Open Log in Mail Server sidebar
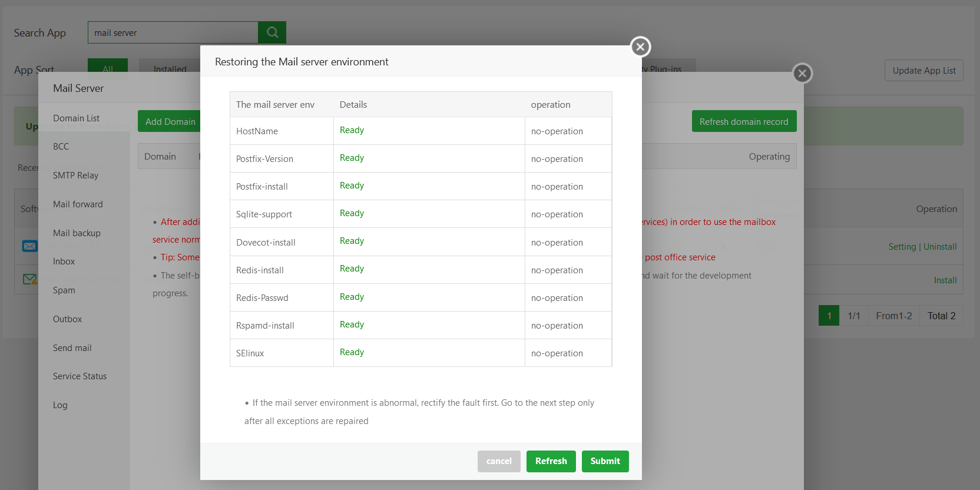The height and width of the screenshot is (490, 980). [x=60, y=405]
